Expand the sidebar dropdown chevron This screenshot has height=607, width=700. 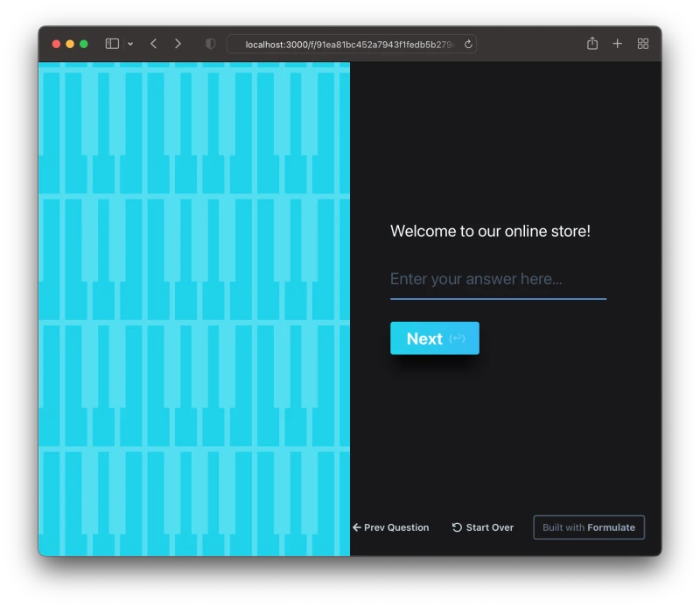[x=130, y=44]
